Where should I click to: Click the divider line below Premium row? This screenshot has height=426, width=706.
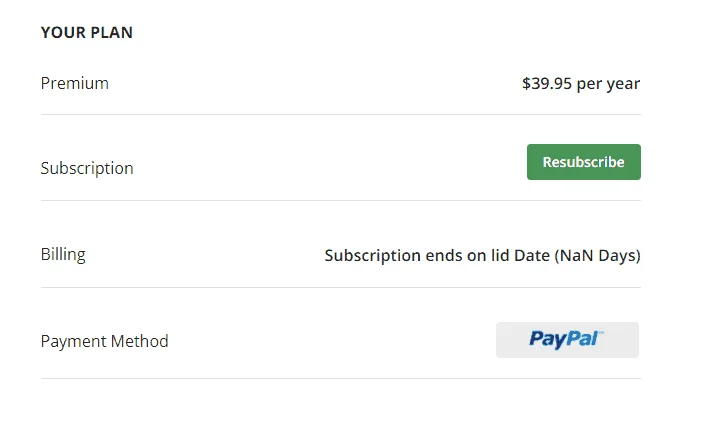341,114
